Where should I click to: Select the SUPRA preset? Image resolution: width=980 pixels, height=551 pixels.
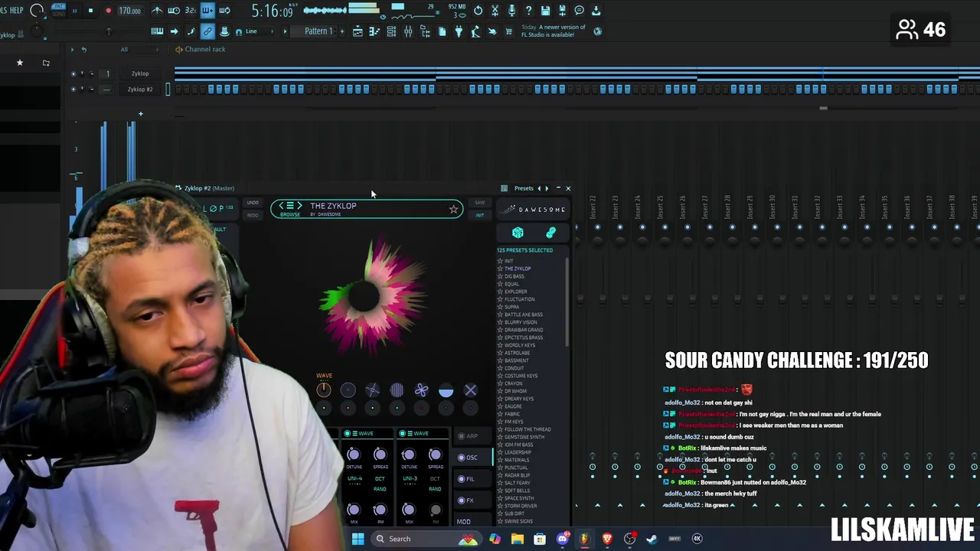coord(511,307)
